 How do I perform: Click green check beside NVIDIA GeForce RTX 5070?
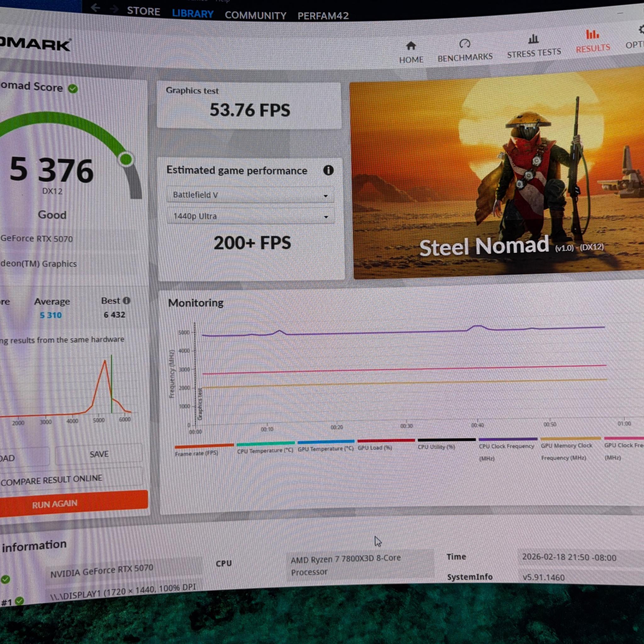[x=5, y=579]
